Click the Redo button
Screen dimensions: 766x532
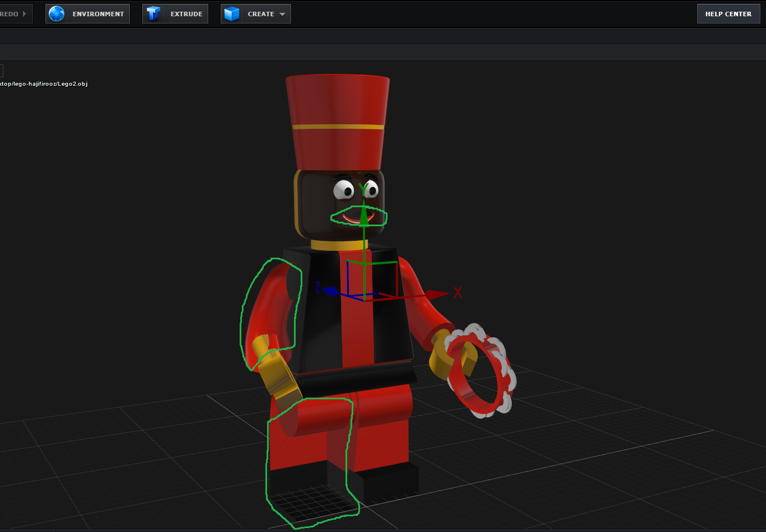tap(16, 14)
